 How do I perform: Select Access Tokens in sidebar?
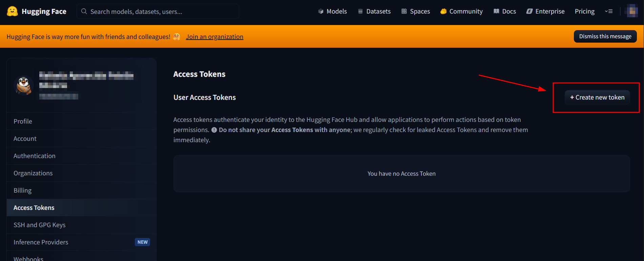(x=81, y=208)
